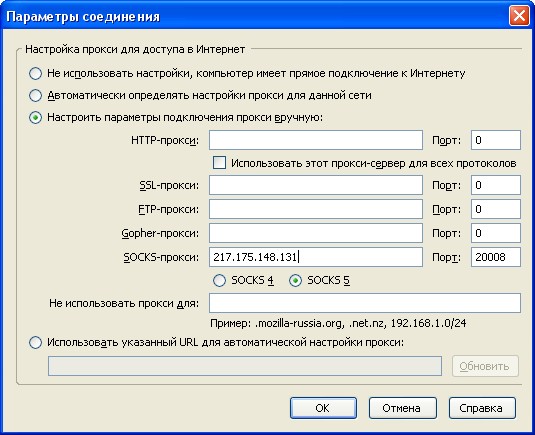Click the no-proxy exceptions field
The height and width of the screenshot is (435, 535).
[365, 303]
